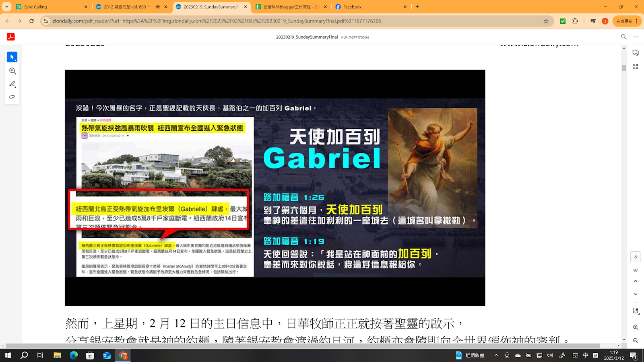Click the 20230219_SundaySummaryFinal document title

(x=307, y=37)
